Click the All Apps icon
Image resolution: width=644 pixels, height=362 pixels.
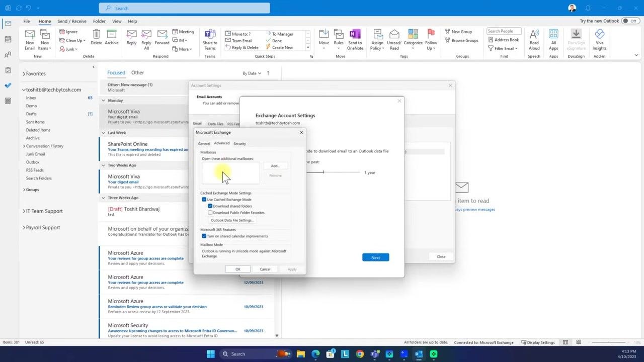(x=553, y=39)
